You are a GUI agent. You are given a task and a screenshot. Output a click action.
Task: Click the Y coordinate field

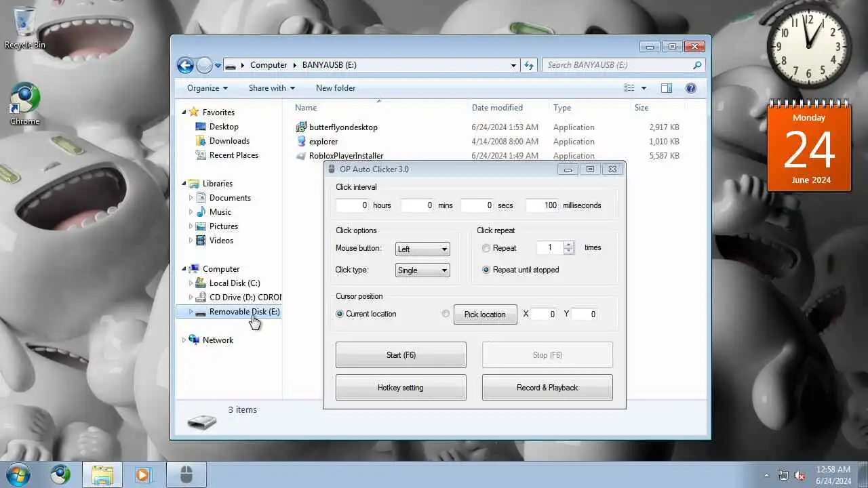tap(585, 314)
